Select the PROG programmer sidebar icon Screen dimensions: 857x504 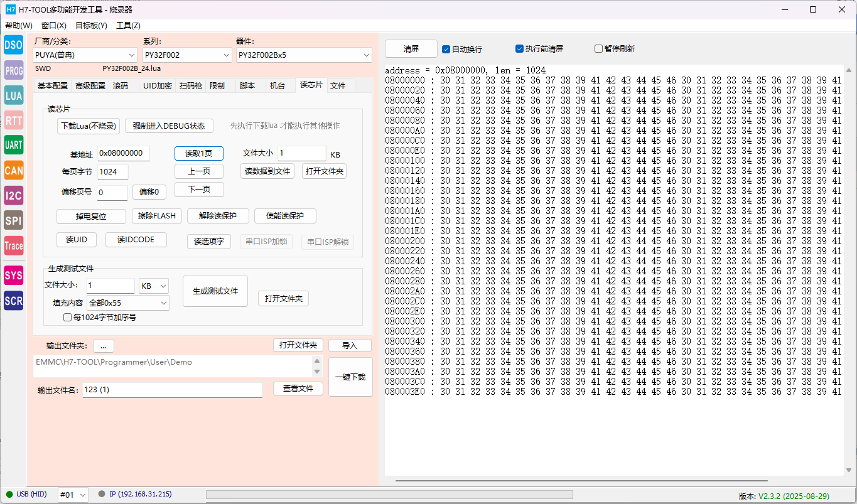tap(13, 70)
